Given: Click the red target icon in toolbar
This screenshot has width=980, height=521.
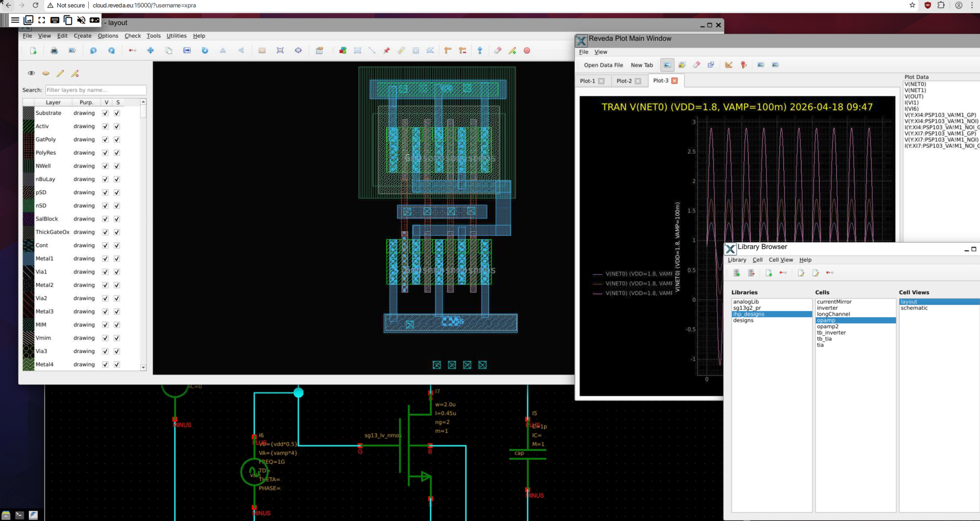Looking at the screenshot, I should 527,51.
